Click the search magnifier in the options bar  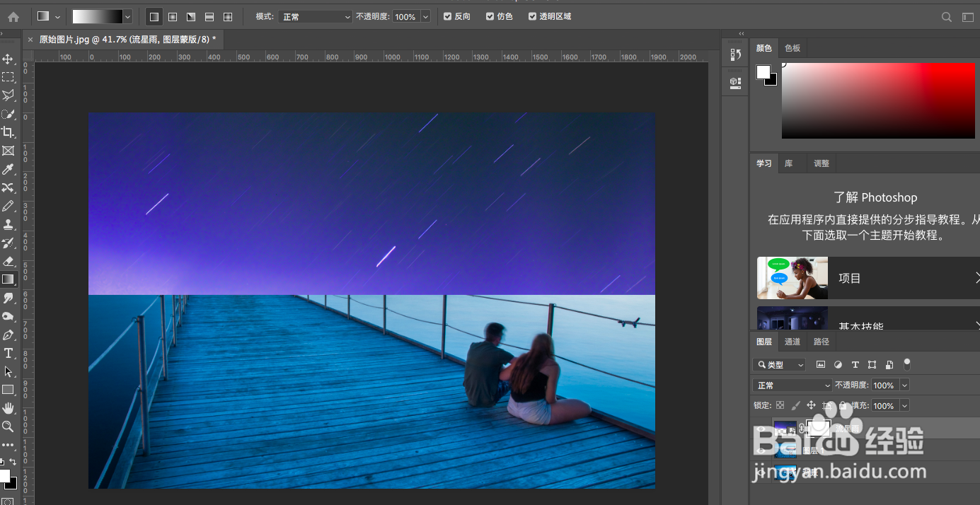point(947,16)
